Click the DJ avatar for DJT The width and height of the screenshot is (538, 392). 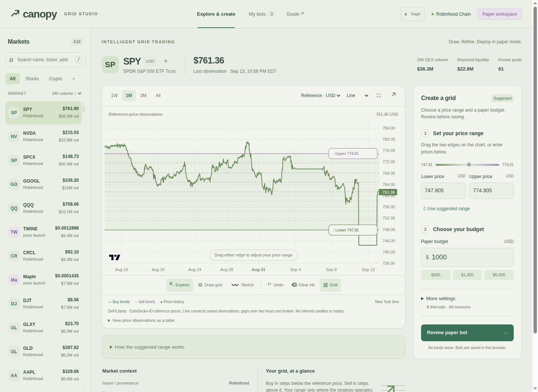(14, 304)
